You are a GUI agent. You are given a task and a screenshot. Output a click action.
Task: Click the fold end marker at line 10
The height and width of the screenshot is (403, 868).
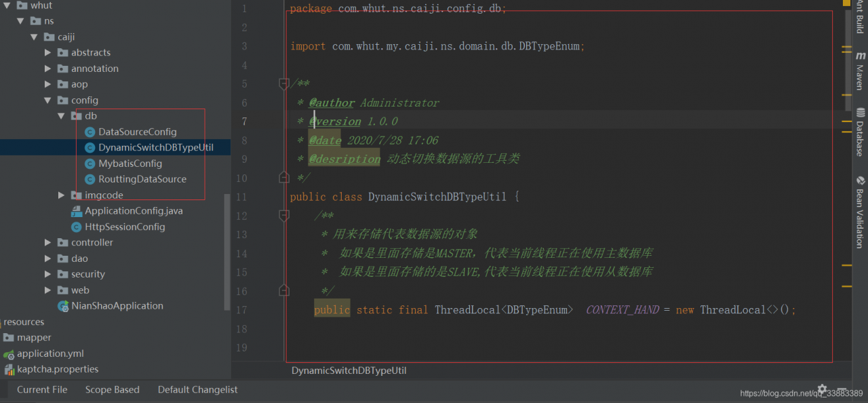(284, 177)
